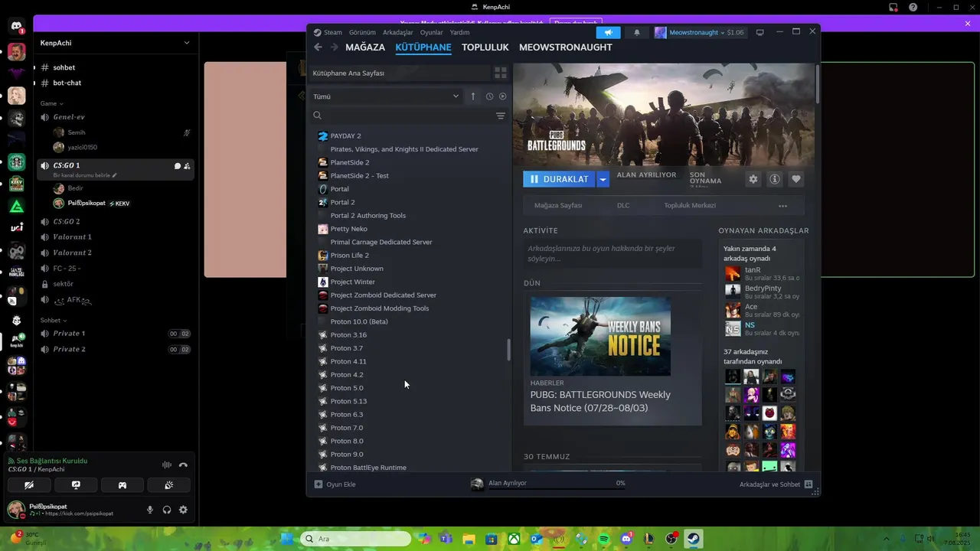980x551 pixels.
Task: Open the Tümü library filter dropdown
Action: pos(386,96)
